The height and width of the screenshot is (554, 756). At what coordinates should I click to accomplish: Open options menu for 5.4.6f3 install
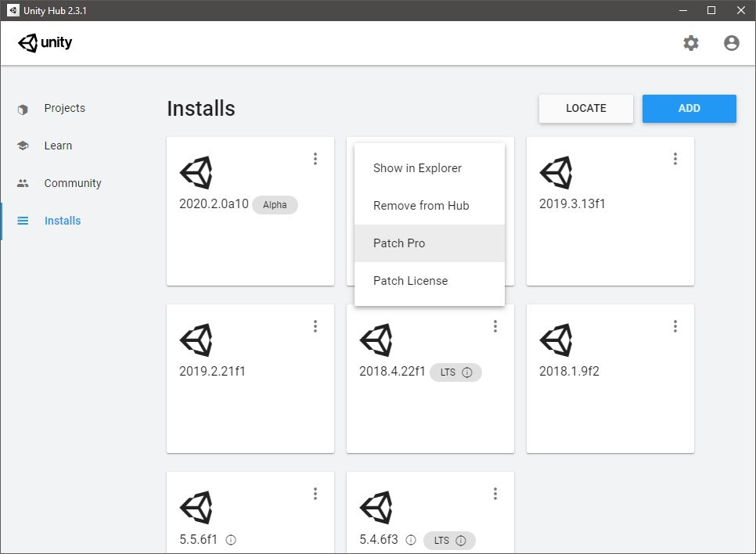[x=495, y=494]
